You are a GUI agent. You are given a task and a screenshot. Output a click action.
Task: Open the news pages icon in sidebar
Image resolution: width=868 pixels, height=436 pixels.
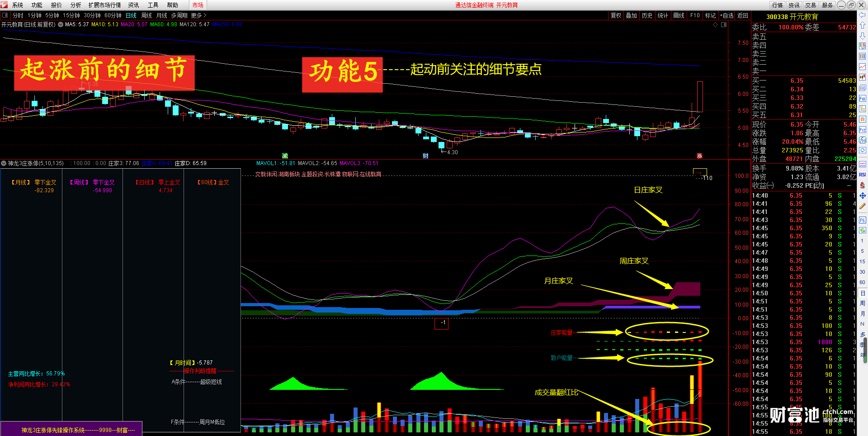[863, 88]
